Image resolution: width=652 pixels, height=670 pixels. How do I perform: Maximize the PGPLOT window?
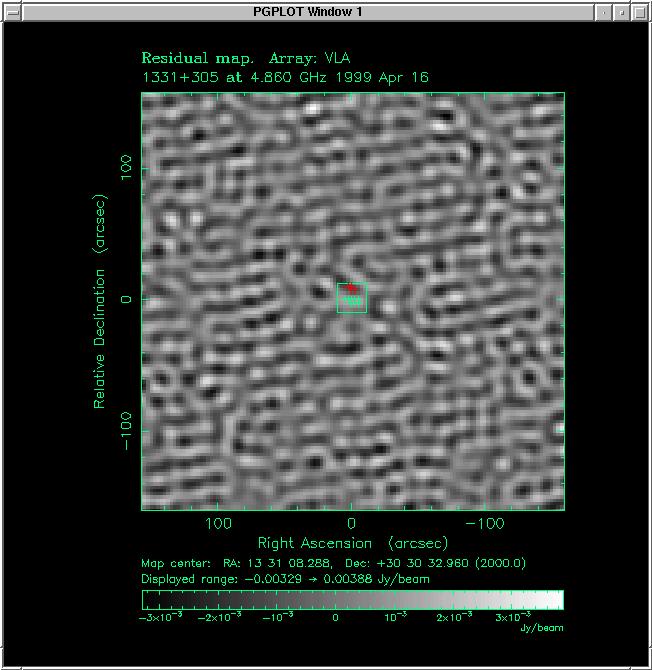point(638,11)
